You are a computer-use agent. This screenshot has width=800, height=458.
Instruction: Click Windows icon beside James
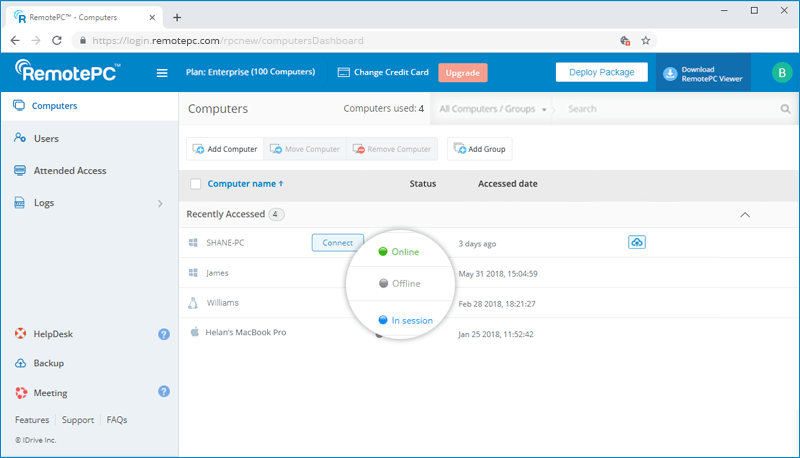[193, 273]
